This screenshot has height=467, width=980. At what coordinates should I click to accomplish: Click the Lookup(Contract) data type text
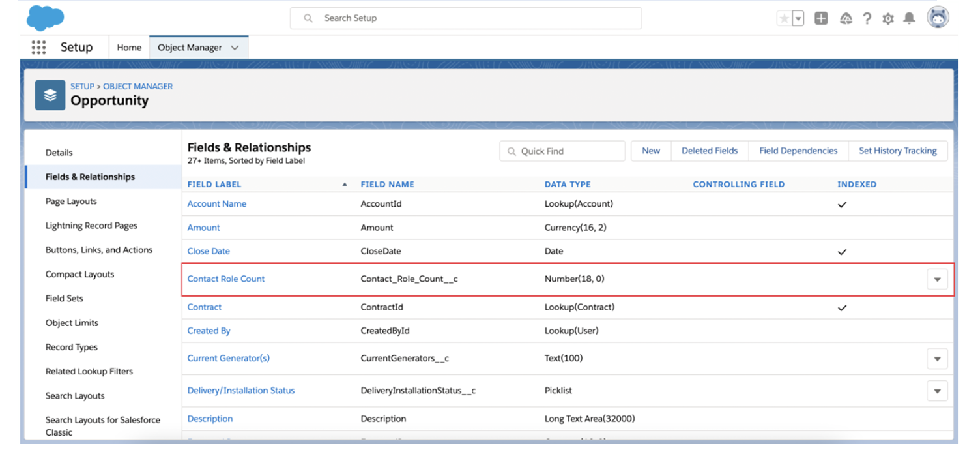click(580, 307)
